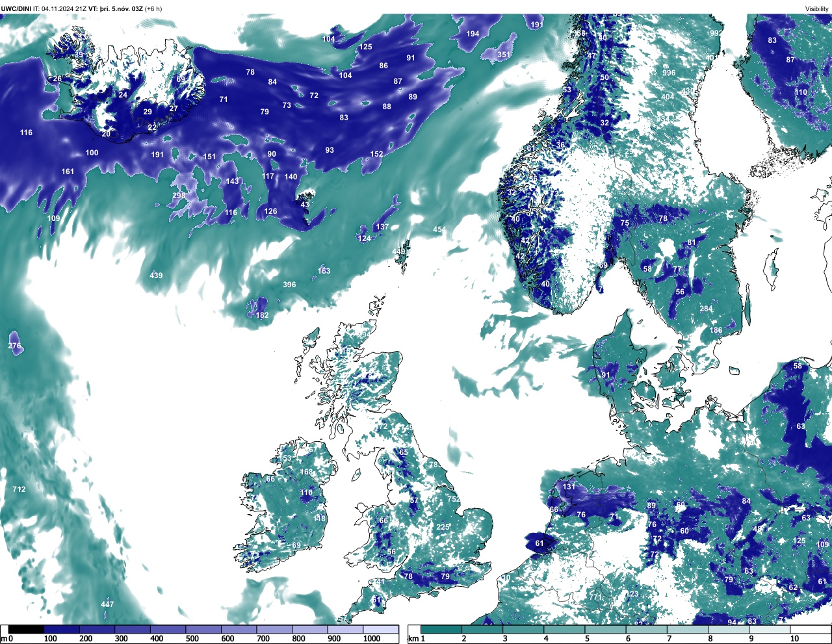Click the visibility value 143 on the map
The width and height of the screenshot is (832, 644).
(232, 181)
